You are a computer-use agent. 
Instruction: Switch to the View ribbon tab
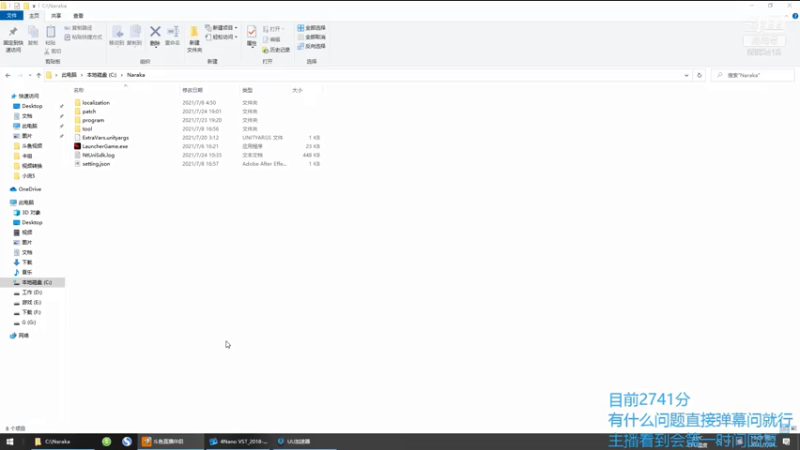pos(78,16)
